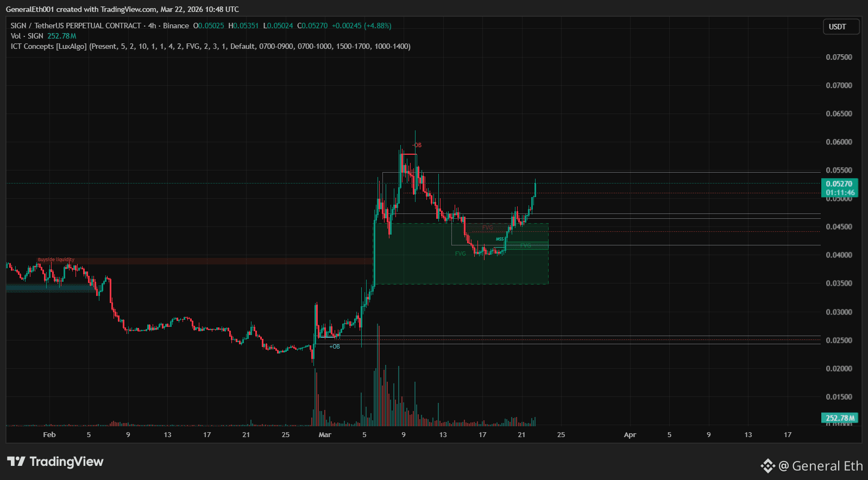Click the 0.07000 price axis label
This screenshot has width=868, height=480.
point(839,85)
